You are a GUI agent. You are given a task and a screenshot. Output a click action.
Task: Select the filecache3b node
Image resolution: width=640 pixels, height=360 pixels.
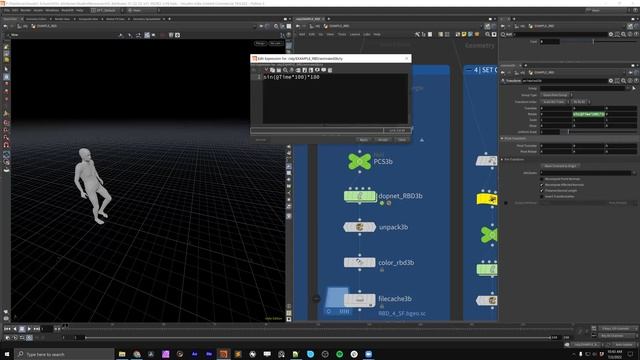tap(360, 300)
